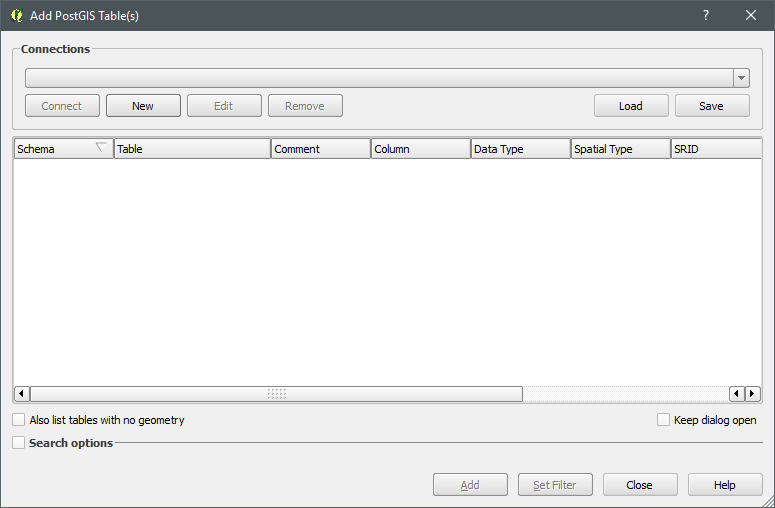Click the Connect button
The width and height of the screenshot is (775, 508).
tap(62, 106)
